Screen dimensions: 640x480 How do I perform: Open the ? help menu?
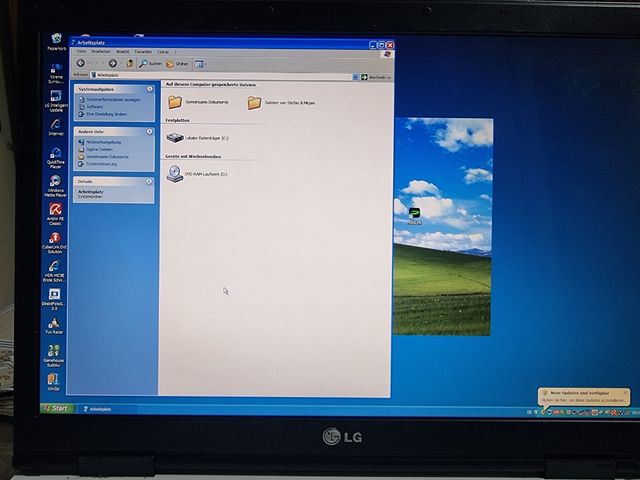[x=176, y=52]
